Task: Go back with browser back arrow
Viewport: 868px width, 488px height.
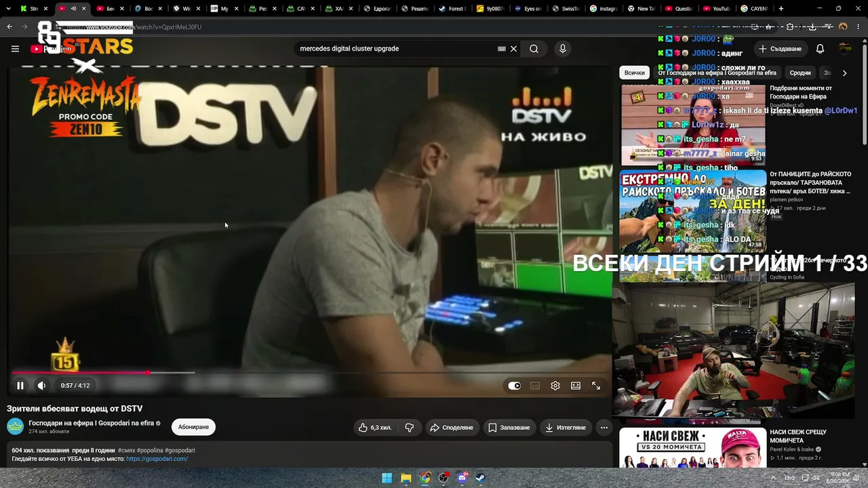Action: [x=9, y=27]
